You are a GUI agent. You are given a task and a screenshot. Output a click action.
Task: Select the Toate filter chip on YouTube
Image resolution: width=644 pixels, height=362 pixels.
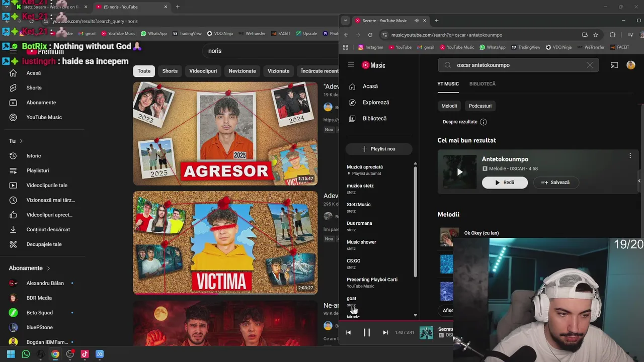coord(144,71)
